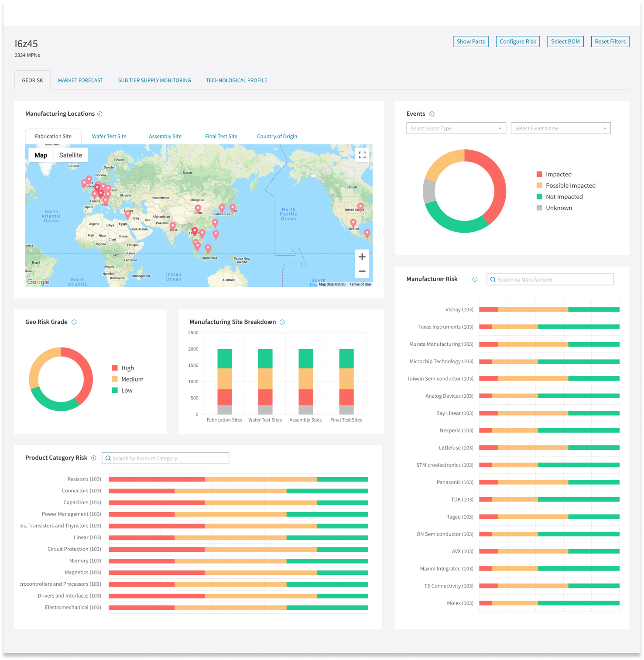This screenshot has width=644, height=660.
Task: Click the Product Category Risk info icon
Action: pyautogui.click(x=93, y=458)
